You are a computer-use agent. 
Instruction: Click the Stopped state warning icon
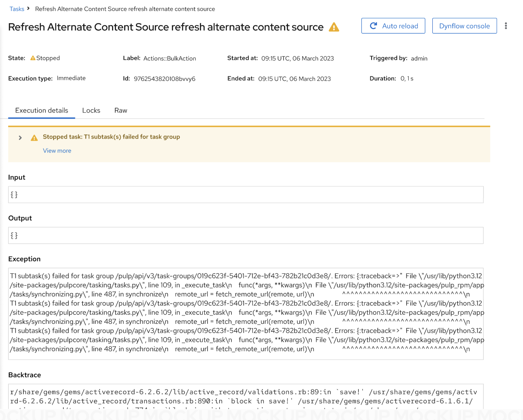click(33, 58)
